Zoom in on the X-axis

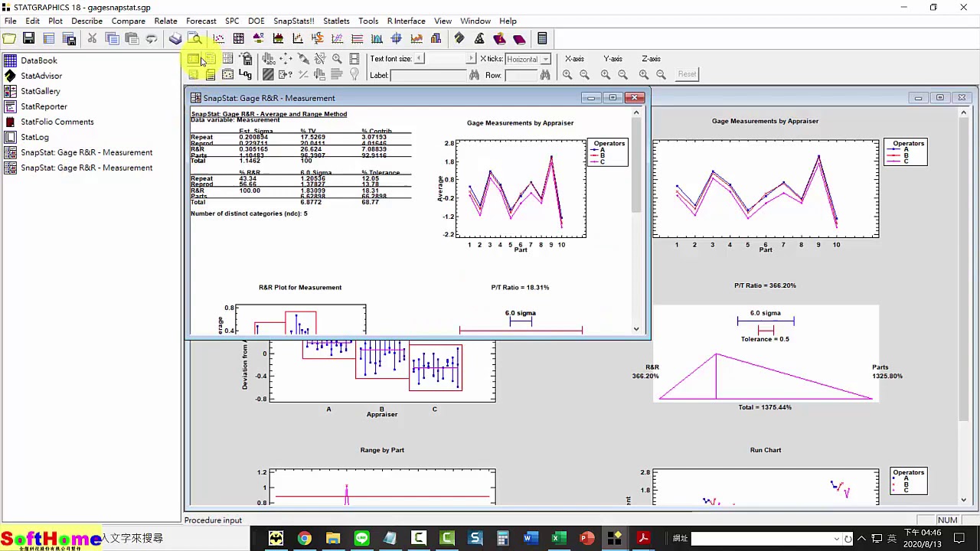[567, 74]
